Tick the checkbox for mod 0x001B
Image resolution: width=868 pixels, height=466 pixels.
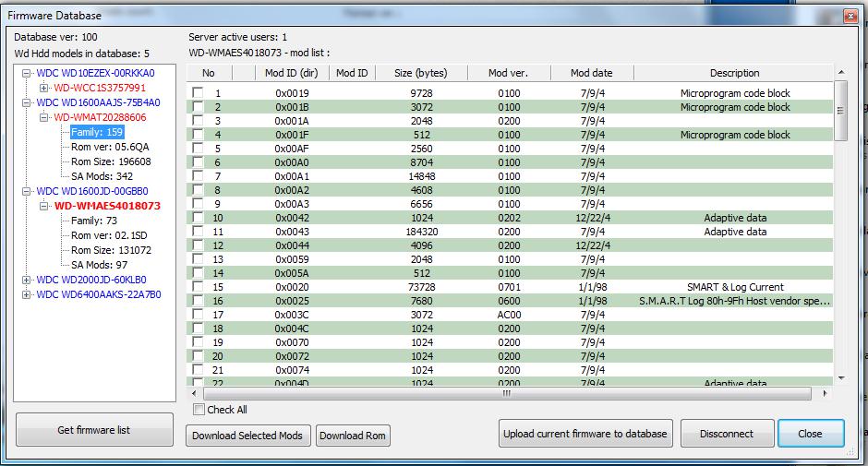[x=198, y=106]
